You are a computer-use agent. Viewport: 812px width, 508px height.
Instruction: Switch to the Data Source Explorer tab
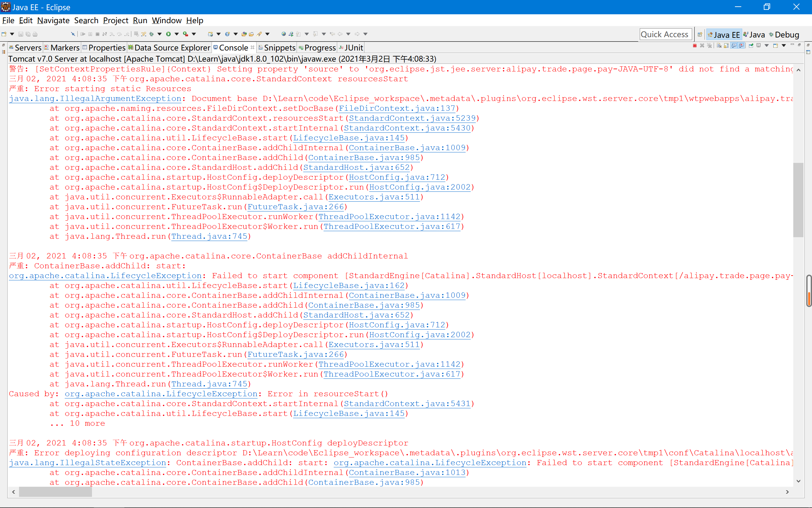click(169, 48)
